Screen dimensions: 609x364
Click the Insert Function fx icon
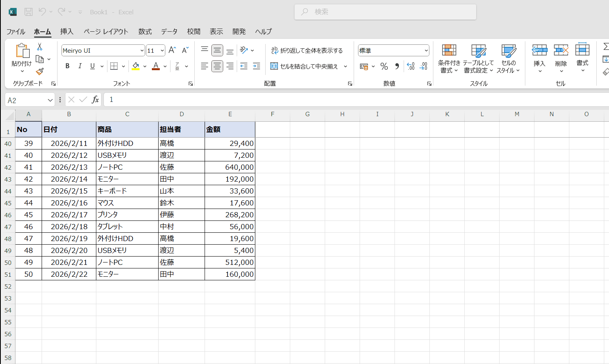pyautogui.click(x=95, y=100)
